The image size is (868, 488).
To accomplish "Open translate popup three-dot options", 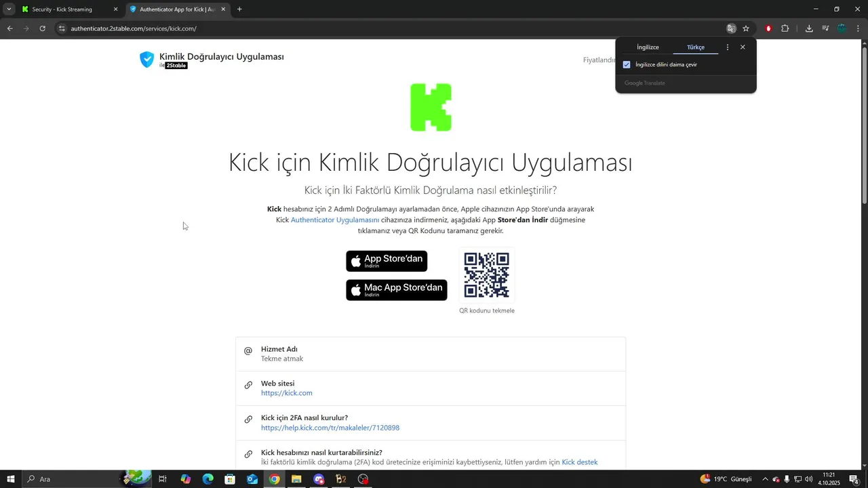I will pyautogui.click(x=728, y=47).
